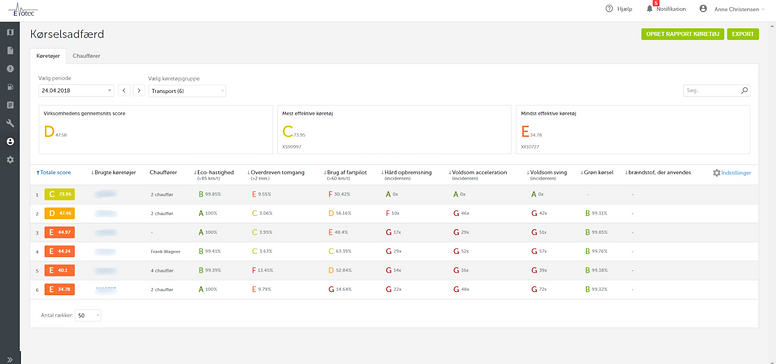Screen dimensions: 776x364
Task: Open the document icon in sidebar
Action: (x=10, y=50)
